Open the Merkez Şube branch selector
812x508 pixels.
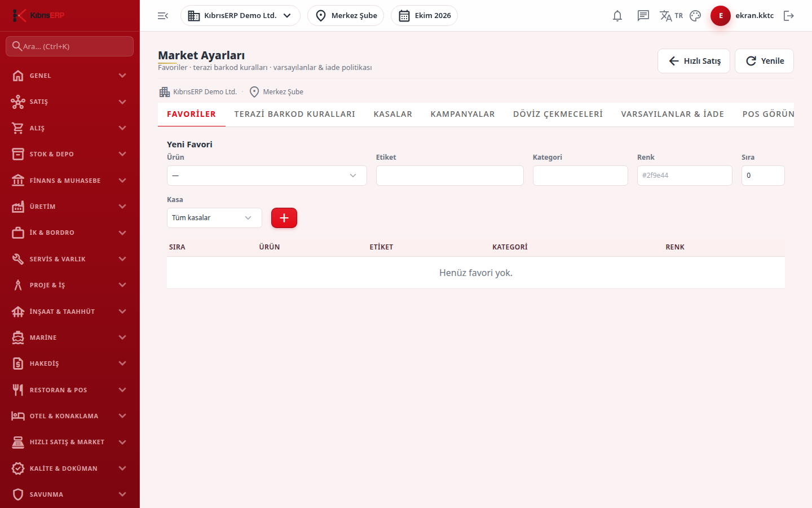coord(346,16)
